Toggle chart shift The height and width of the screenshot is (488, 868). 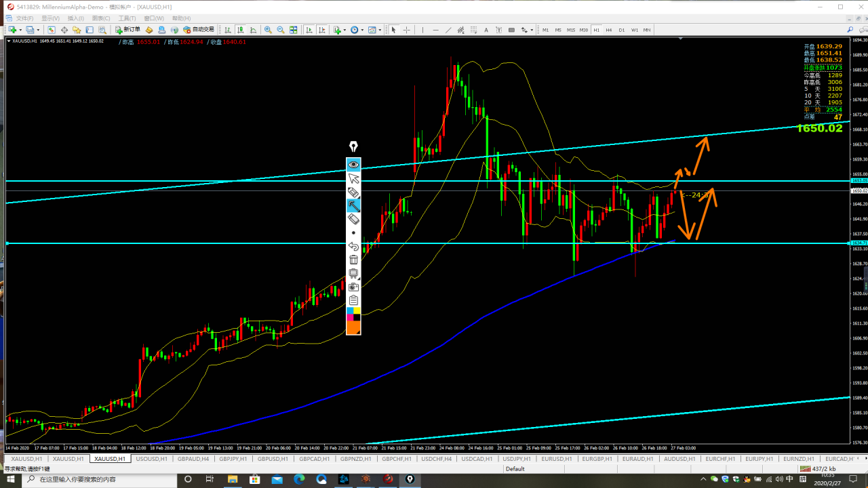pos(321,30)
